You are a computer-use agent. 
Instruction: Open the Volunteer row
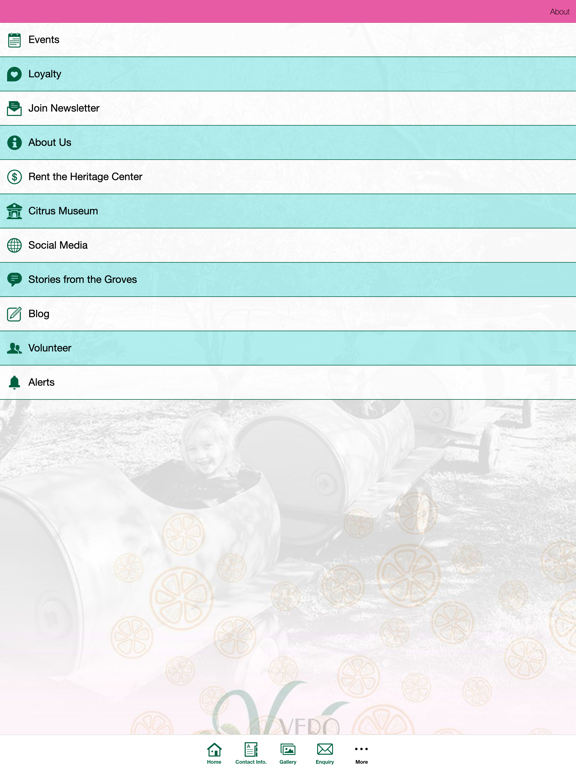click(x=288, y=348)
